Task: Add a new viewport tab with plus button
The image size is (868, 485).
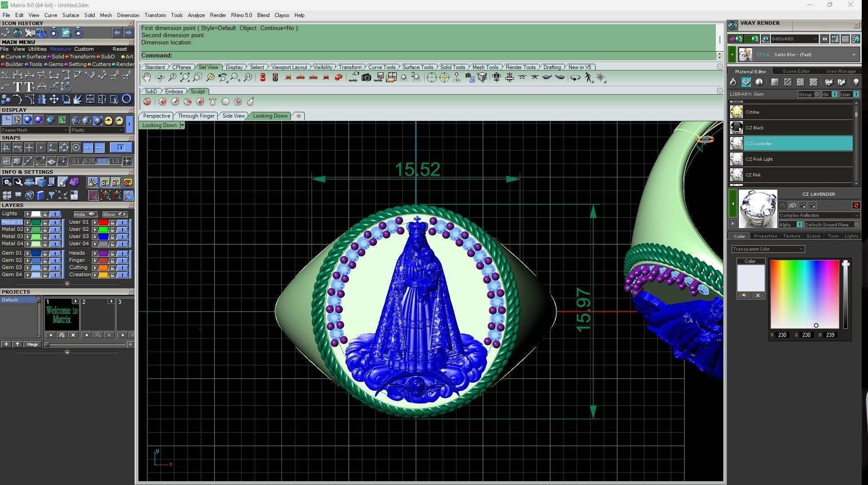Action: pyautogui.click(x=298, y=116)
